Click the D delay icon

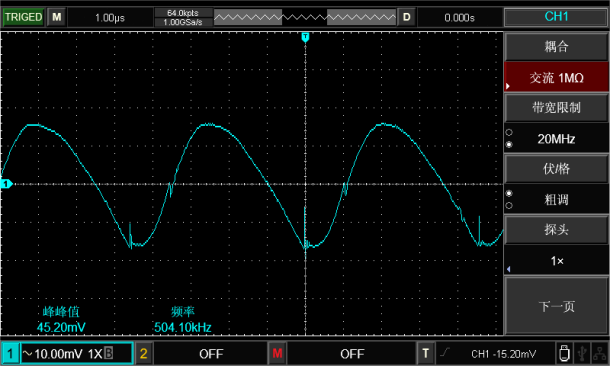tap(406, 18)
